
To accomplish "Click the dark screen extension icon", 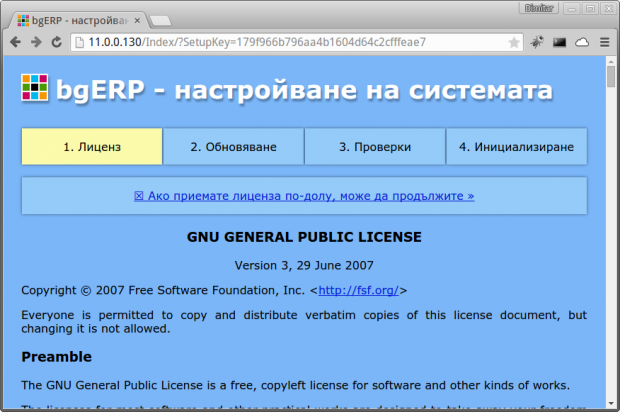I will (559, 42).
